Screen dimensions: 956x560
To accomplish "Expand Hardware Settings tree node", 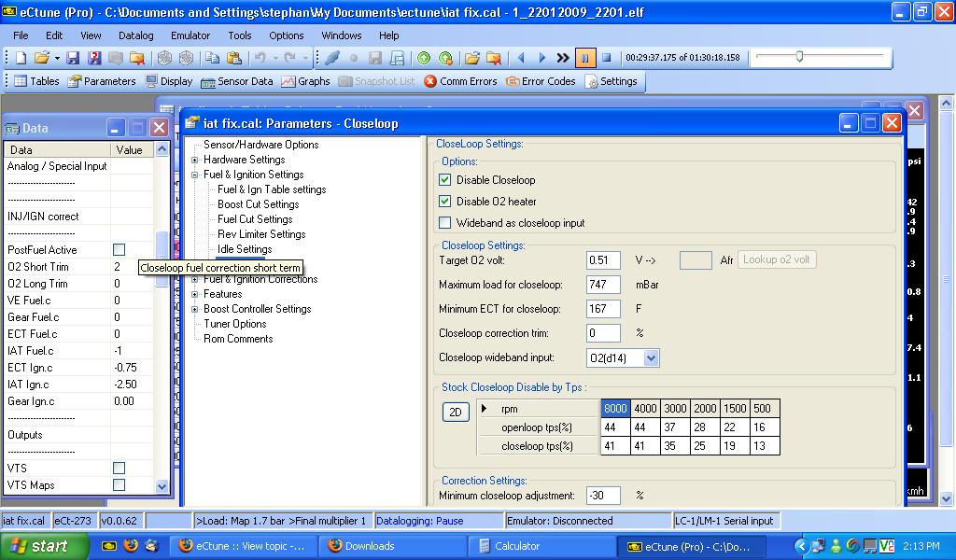I will pyautogui.click(x=194, y=160).
